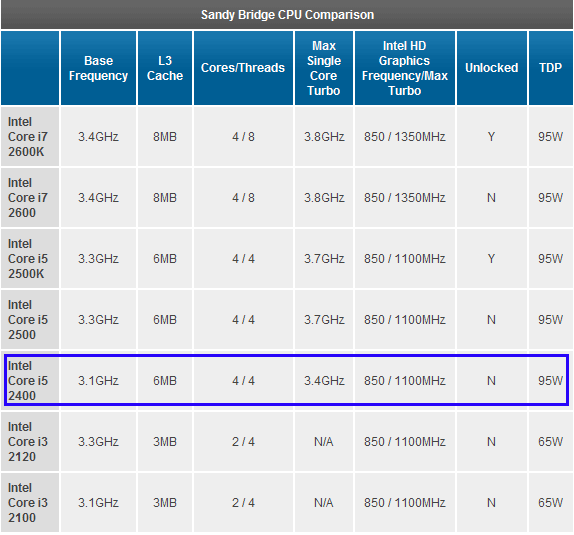Click N/A turbo value for i3 2120

pyautogui.click(x=324, y=442)
